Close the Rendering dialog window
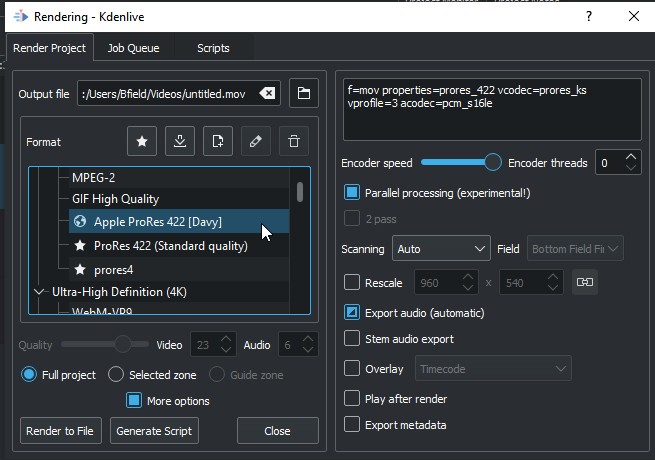The width and height of the screenshot is (655, 460). coord(634,16)
